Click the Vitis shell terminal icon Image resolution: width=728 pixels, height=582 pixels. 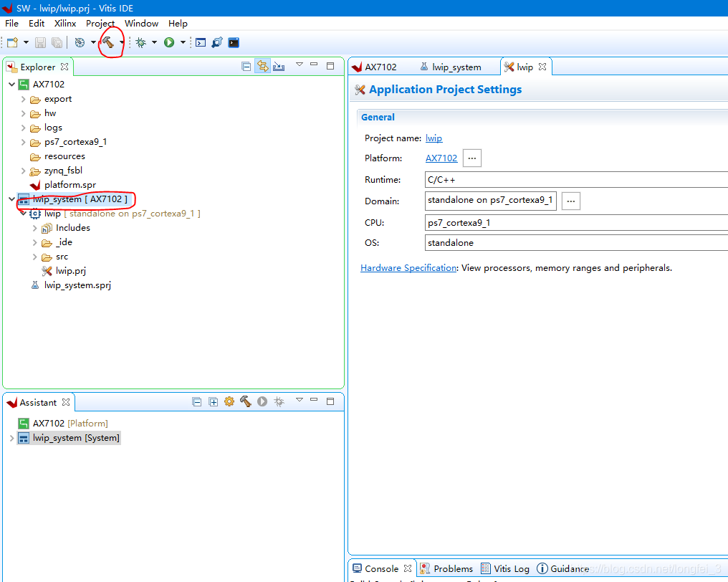(x=234, y=43)
